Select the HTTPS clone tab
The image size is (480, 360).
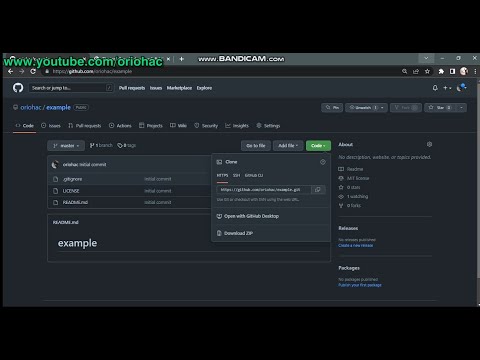coord(222,175)
